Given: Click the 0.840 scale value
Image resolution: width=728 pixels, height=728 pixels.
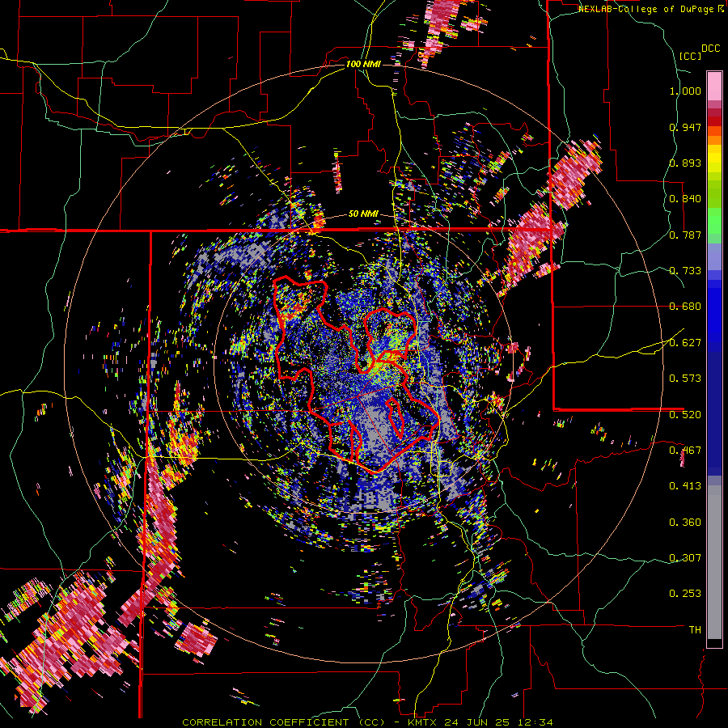Looking at the screenshot, I should [x=685, y=199].
